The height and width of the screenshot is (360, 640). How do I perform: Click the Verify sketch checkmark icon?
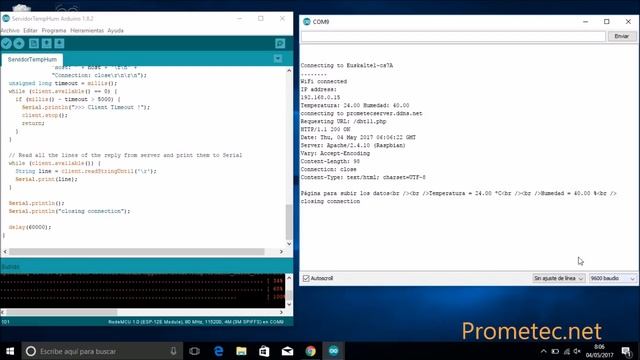6,43
